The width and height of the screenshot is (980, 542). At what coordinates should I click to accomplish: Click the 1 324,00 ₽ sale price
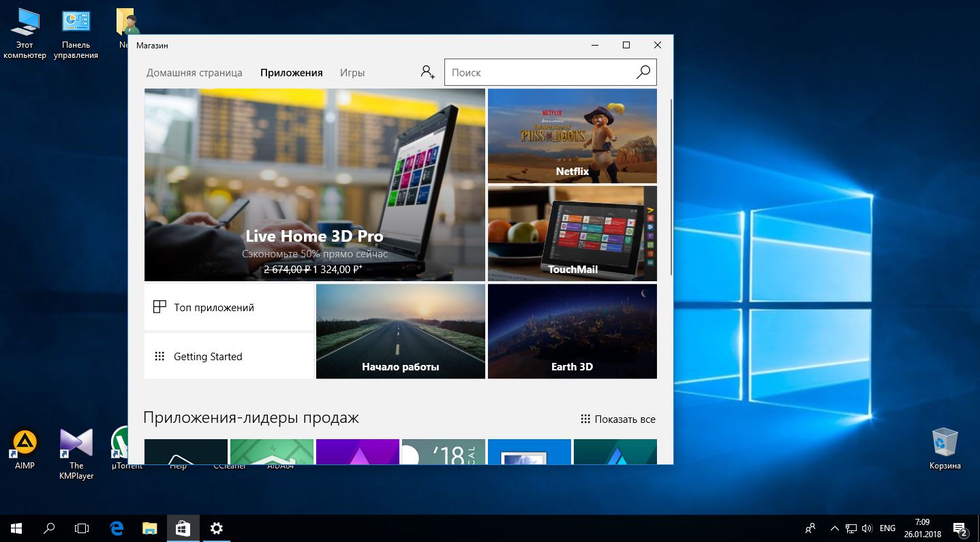tap(337, 270)
